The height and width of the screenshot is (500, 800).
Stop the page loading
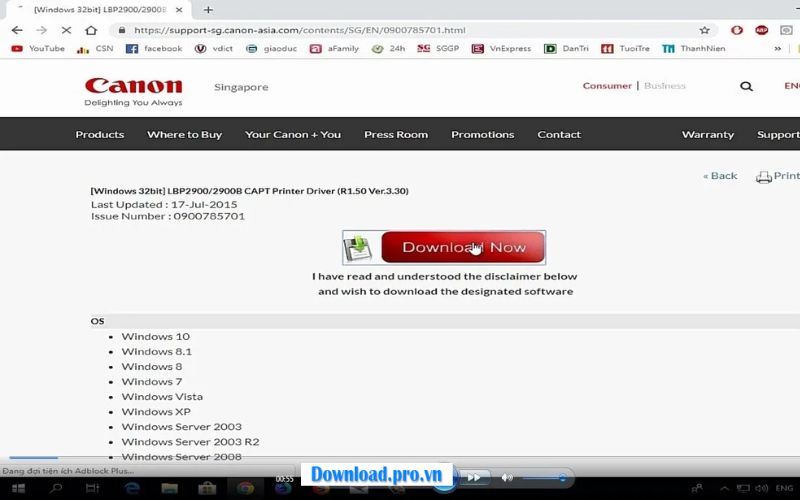66,30
